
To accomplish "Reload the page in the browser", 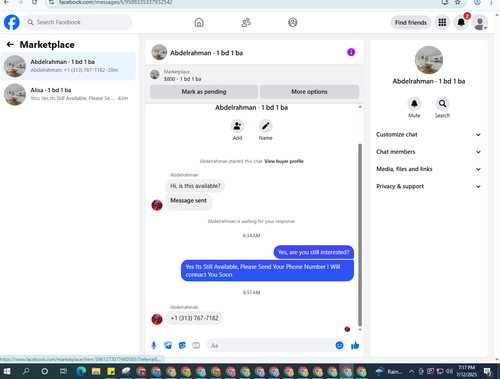I will pyautogui.click(x=34, y=3).
